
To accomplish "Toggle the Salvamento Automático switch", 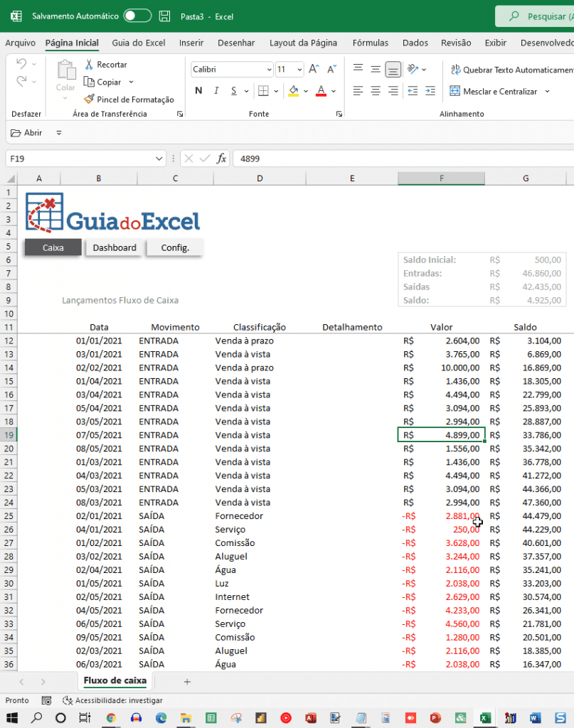I will (x=137, y=16).
